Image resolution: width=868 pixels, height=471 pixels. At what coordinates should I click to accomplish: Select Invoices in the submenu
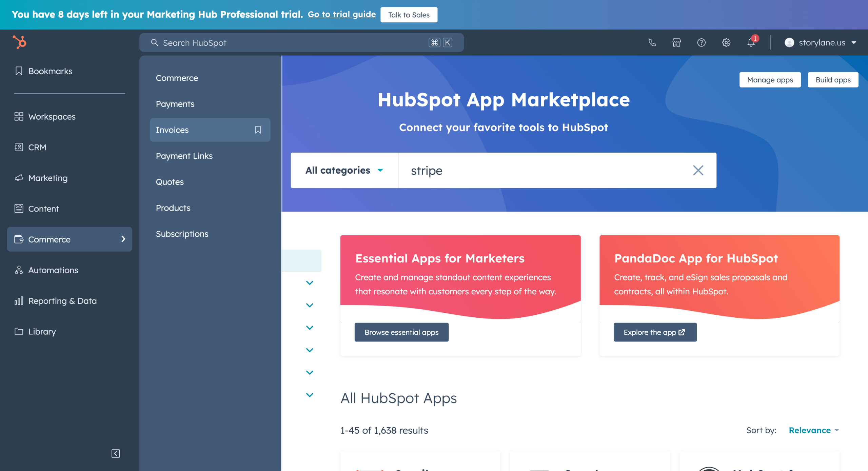click(x=210, y=130)
